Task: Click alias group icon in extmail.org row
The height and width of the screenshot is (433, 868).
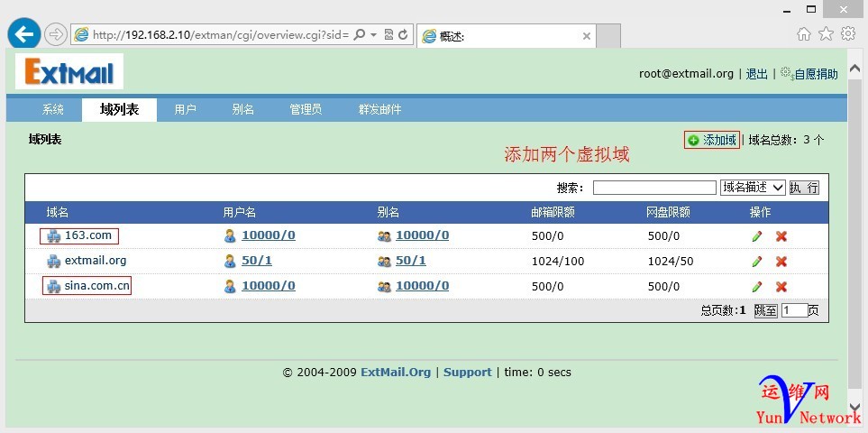Action: [384, 262]
